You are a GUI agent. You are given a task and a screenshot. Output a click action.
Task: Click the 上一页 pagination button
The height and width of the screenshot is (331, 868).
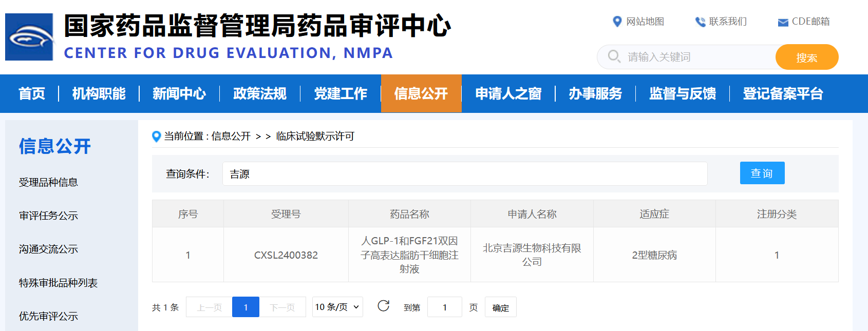click(x=209, y=307)
